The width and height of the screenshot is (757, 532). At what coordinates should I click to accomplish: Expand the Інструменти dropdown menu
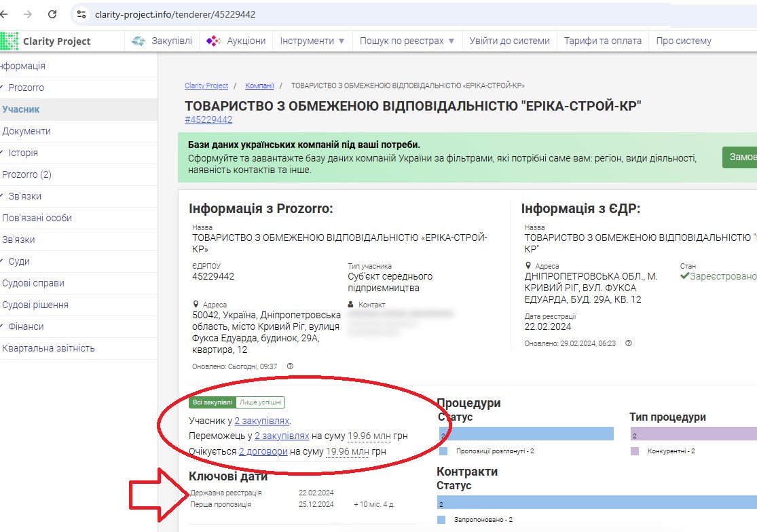tap(312, 41)
